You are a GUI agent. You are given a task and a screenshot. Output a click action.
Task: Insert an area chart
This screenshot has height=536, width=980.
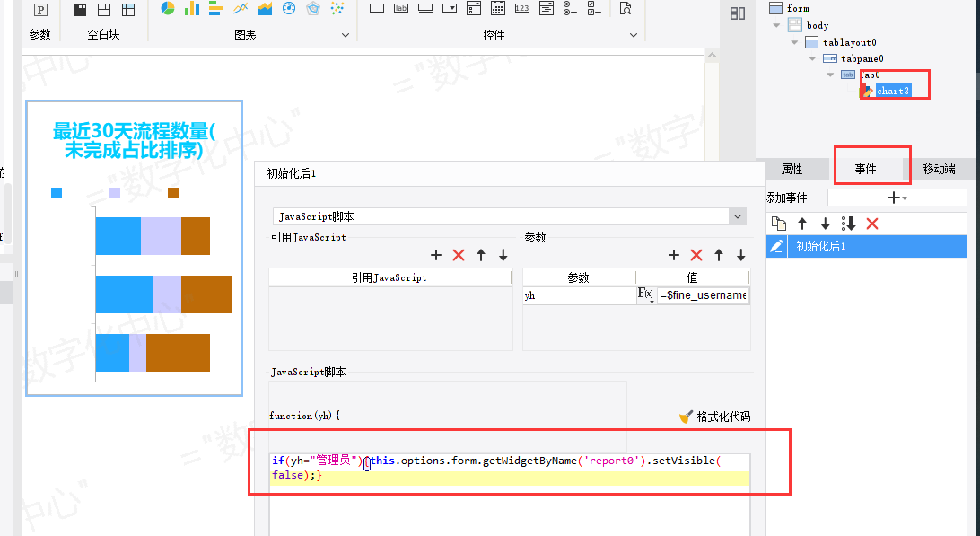click(265, 8)
